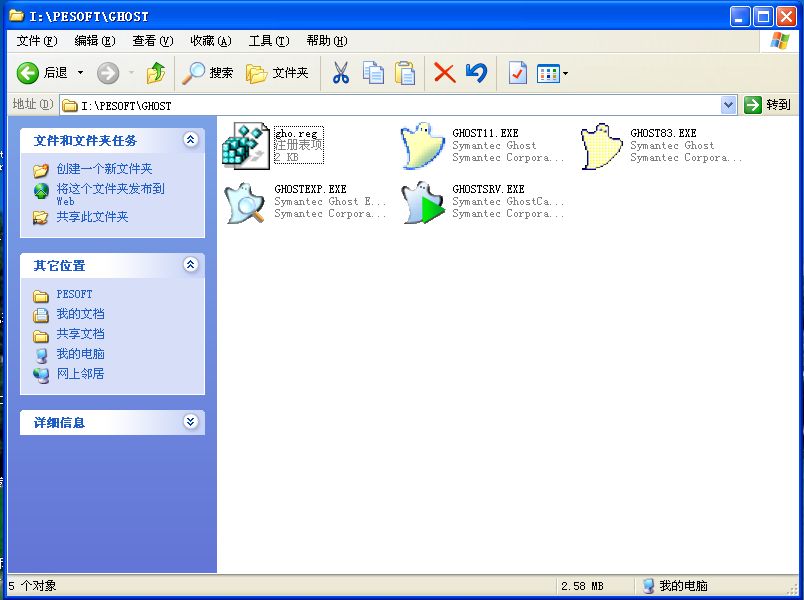Click the GHOSTEXP.EXE file name
The height and width of the screenshot is (600, 804).
pyautogui.click(x=310, y=189)
